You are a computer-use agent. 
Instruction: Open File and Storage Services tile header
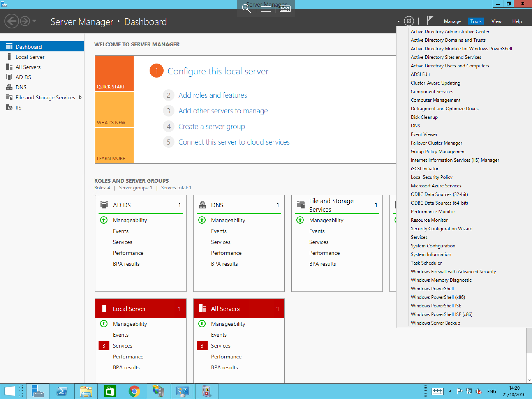click(337, 205)
